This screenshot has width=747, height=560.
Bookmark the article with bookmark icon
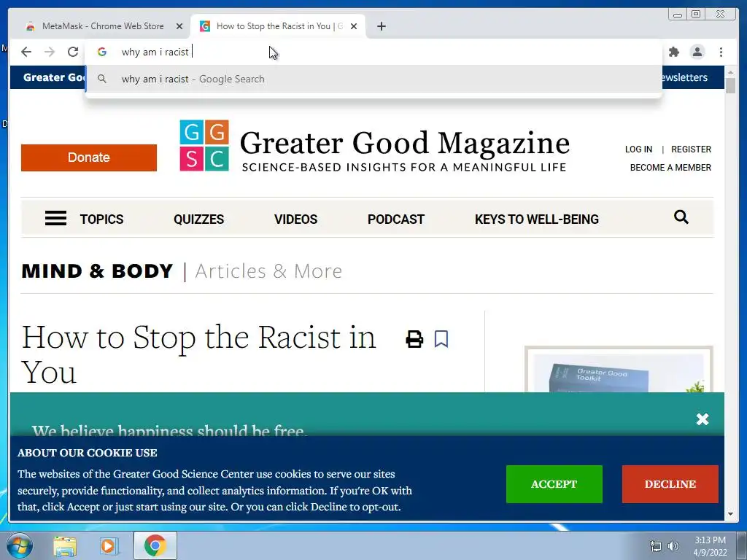[x=441, y=340]
